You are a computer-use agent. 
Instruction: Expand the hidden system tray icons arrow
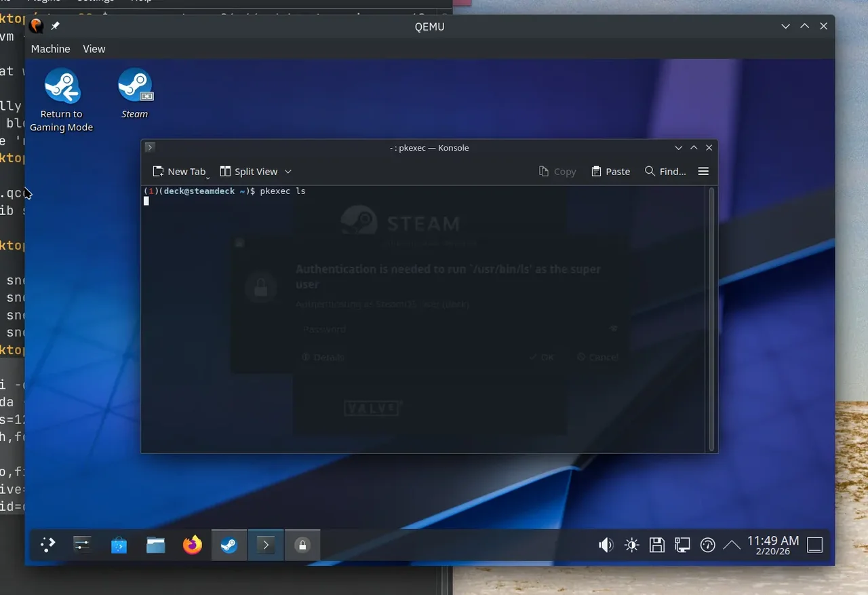732,545
